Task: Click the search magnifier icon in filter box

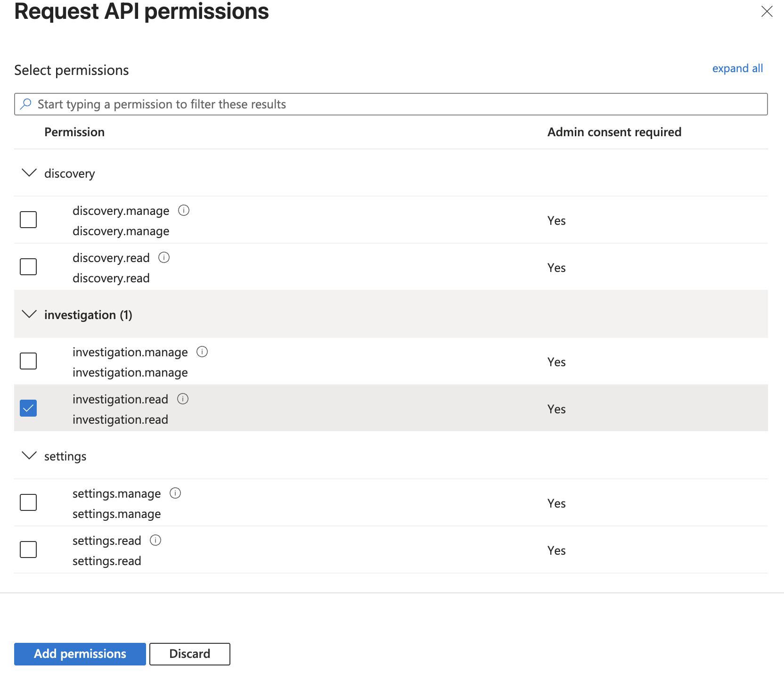Action: 26,104
